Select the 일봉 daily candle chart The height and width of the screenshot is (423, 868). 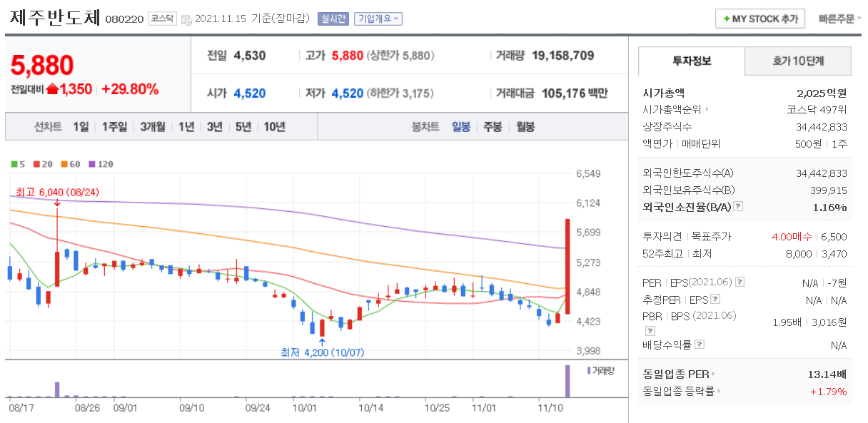coord(461,127)
